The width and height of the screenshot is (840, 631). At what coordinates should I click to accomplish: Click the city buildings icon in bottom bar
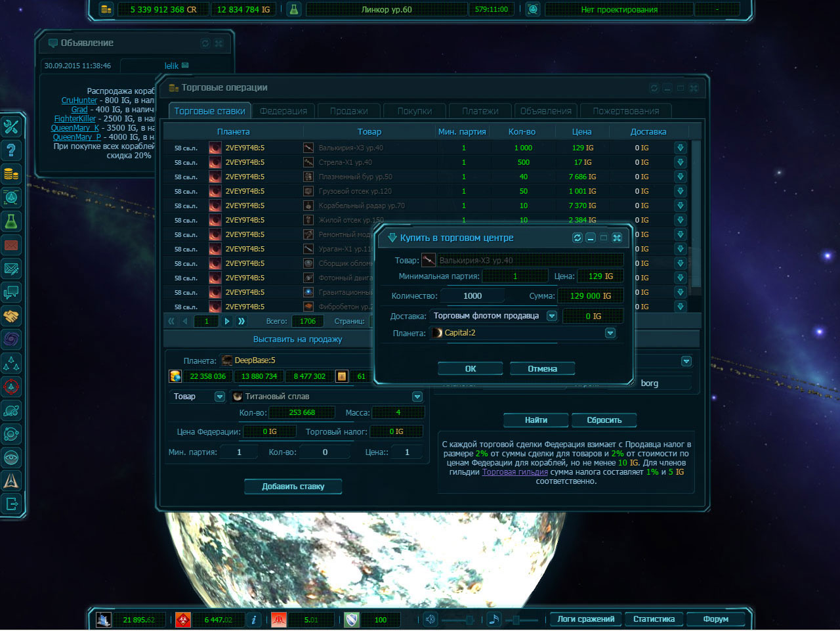[x=103, y=619]
